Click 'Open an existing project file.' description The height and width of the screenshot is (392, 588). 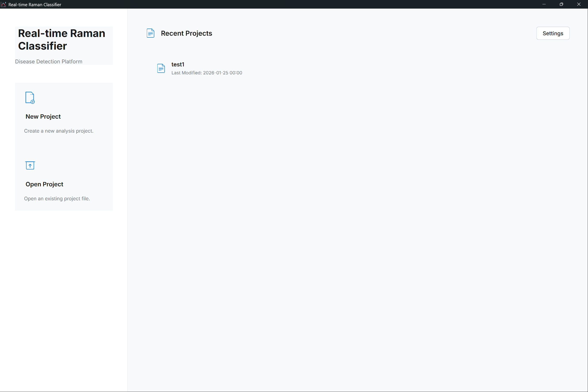point(57,199)
